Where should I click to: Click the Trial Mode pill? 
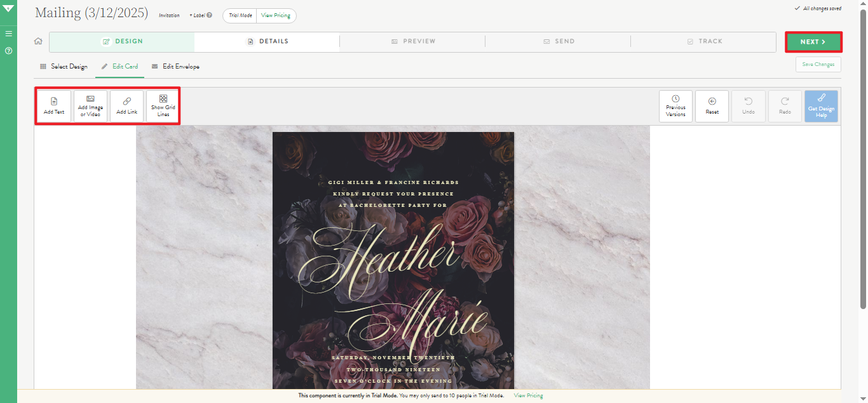click(240, 15)
